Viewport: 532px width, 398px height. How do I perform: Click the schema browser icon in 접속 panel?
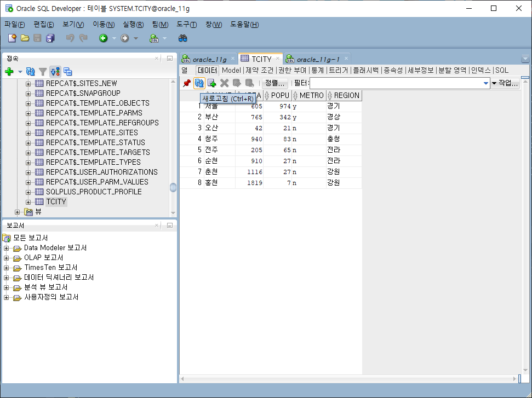tap(55, 72)
